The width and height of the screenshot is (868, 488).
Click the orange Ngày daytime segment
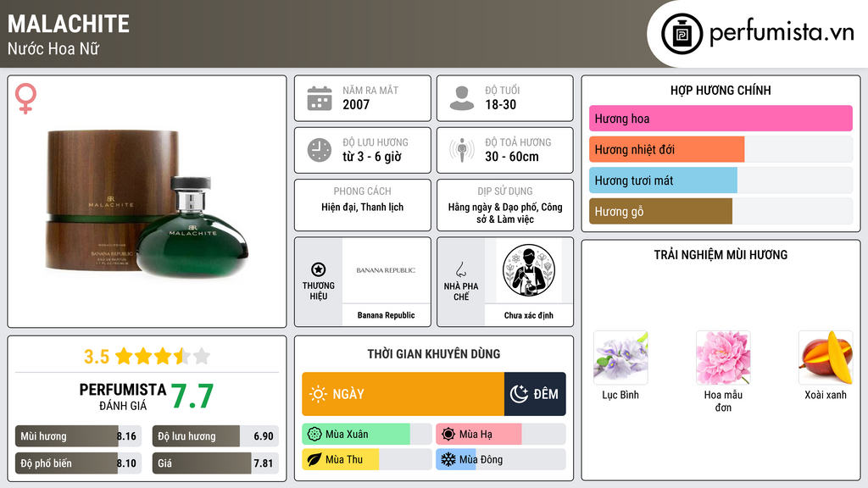coord(403,394)
